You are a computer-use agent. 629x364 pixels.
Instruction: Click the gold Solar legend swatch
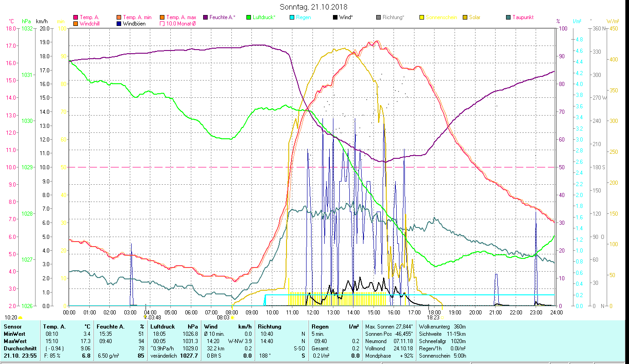[465, 17]
